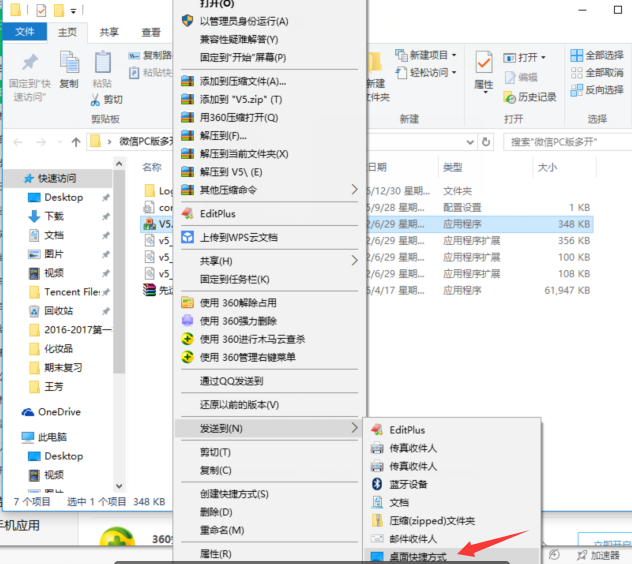Open 属性(R) from context menu

coord(216,554)
